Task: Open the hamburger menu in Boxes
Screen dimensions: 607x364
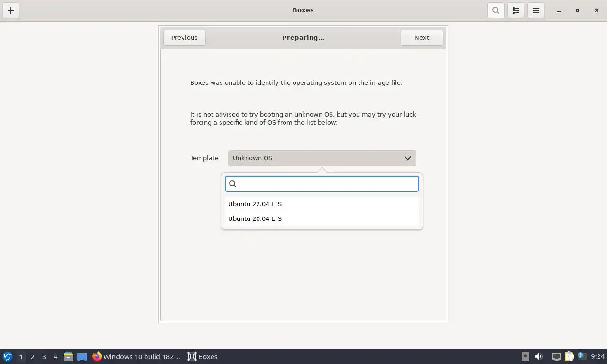Action: click(x=536, y=10)
